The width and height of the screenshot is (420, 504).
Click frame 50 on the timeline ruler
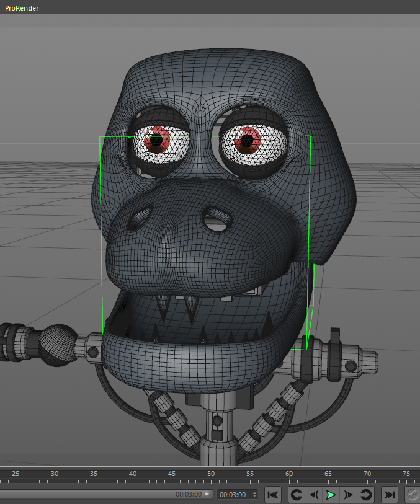[211, 474]
